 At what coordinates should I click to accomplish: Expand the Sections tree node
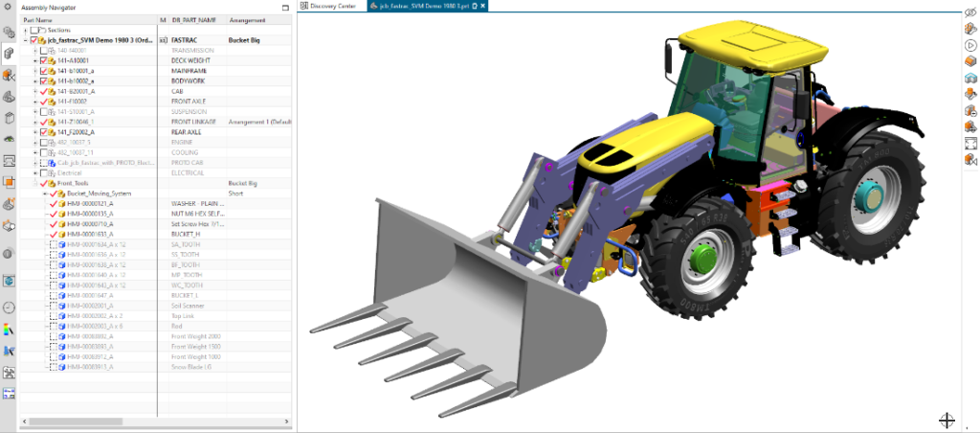(26, 31)
